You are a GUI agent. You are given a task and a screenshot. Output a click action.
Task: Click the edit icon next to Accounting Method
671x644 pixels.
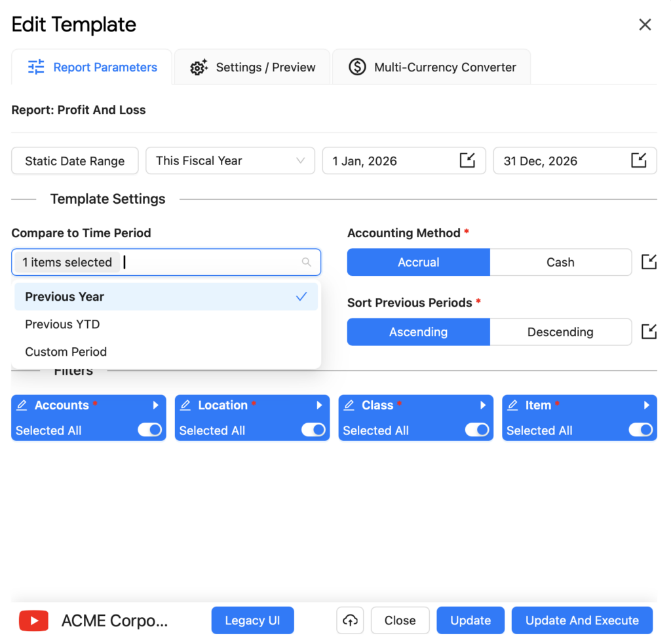(x=648, y=262)
